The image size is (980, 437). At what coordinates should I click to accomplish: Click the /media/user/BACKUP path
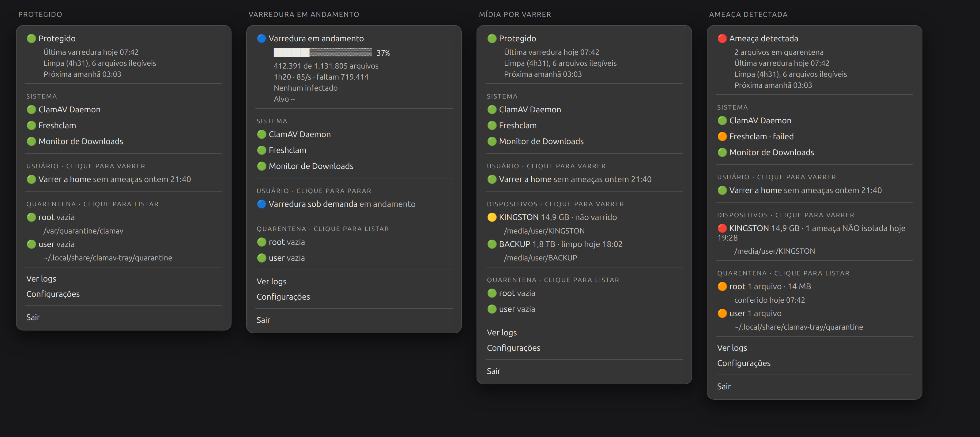click(540, 258)
